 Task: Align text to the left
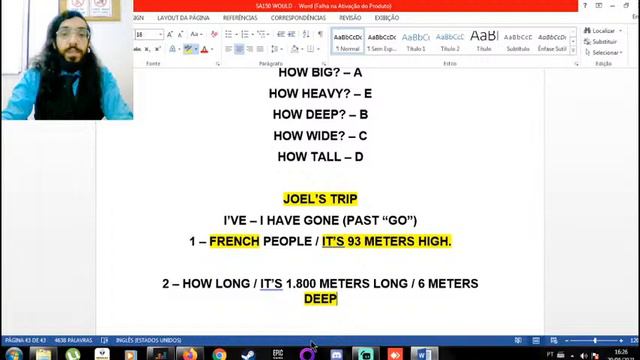click(x=229, y=49)
